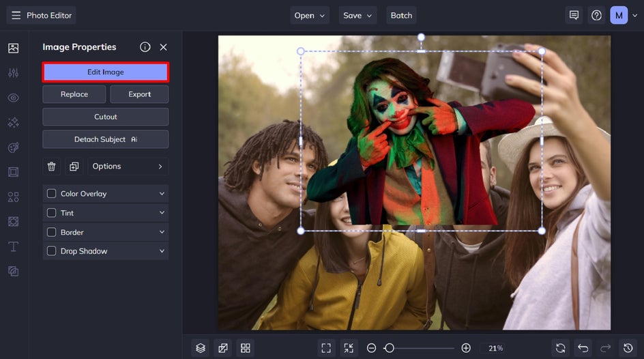Open the help question mark icon

pyautogui.click(x=596, y=15)
